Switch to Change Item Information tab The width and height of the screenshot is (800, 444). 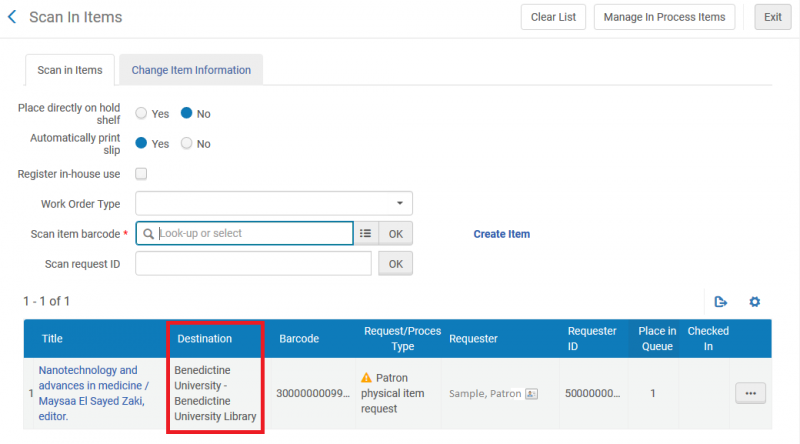click(x=191, y=70)
